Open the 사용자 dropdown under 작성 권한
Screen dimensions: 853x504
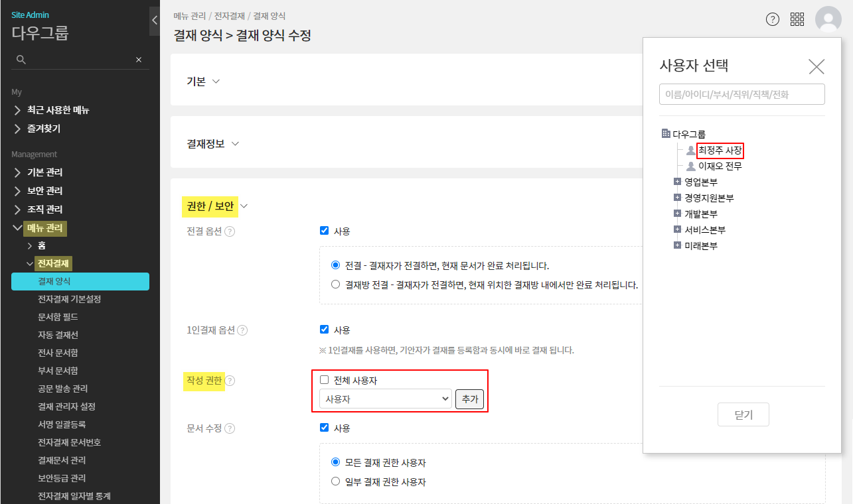pyautogui.click(x=385, y=399)
